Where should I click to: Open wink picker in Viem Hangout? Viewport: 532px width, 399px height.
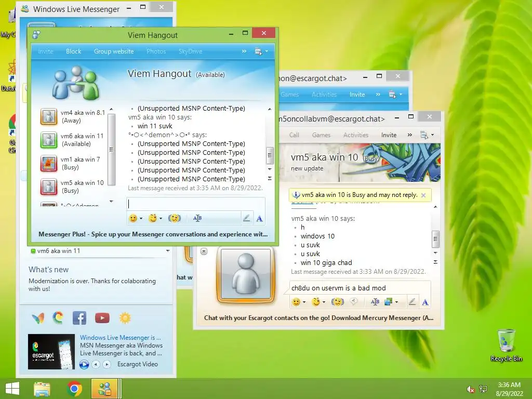coord(153,218)
